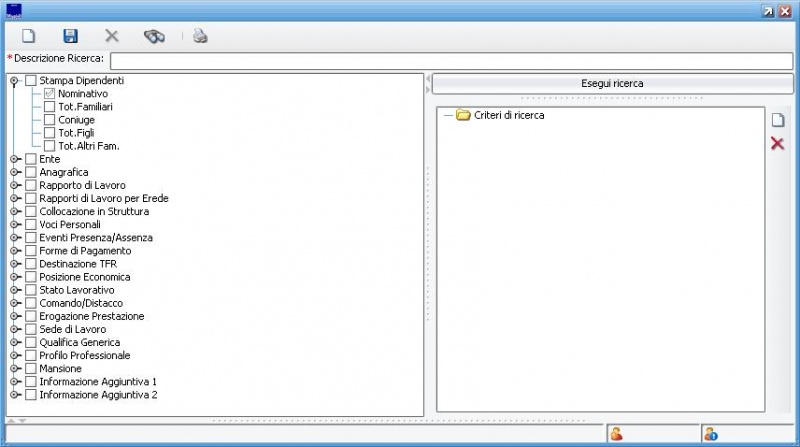Select the Criteri di ricerca folder icon
800x447 pixels.
coord(463,115)
